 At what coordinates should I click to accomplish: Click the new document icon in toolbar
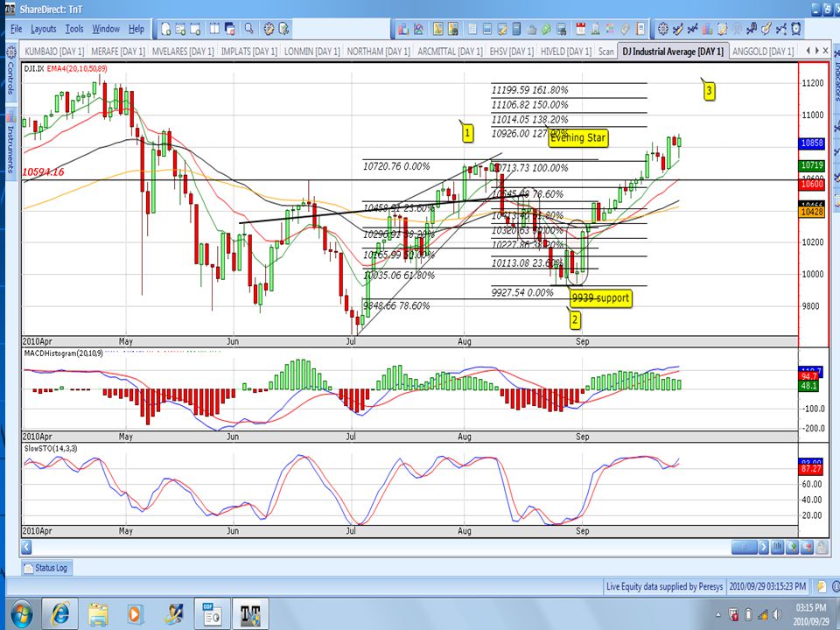pyautogui.click(x=166, y=29)
